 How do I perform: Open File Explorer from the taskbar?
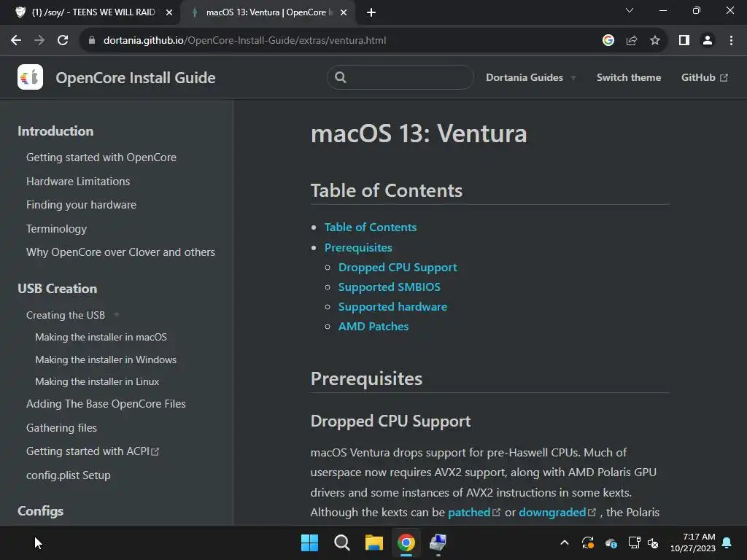click(x=374, y=542)
